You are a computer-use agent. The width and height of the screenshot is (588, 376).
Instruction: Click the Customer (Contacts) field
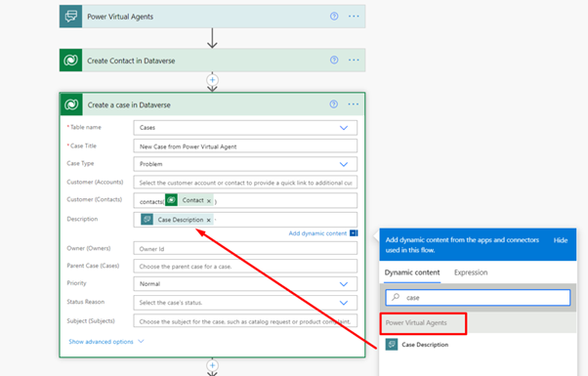tap(245, 201)
